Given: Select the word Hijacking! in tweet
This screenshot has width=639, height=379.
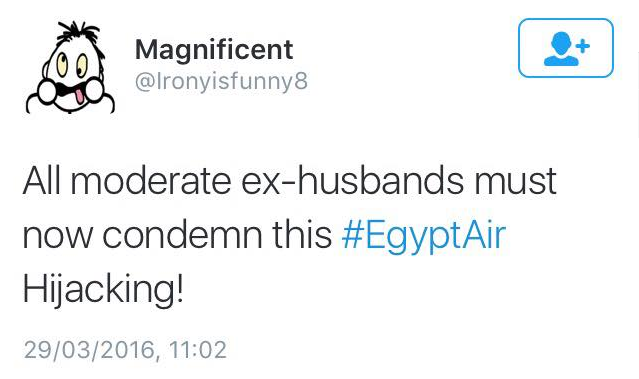Looking at the screenshot, I should click(103, 290).
